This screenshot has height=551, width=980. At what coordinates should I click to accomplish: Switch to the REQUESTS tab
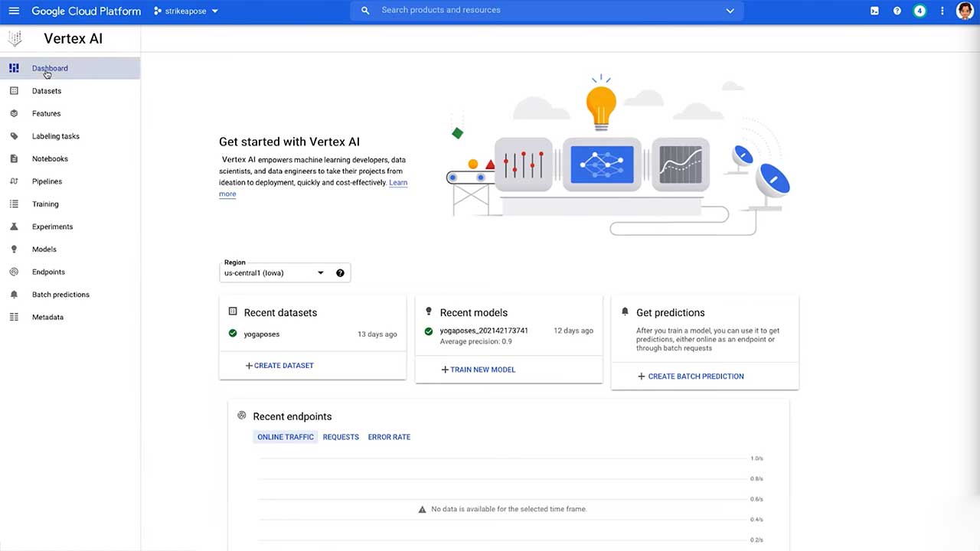click(341, 437)
